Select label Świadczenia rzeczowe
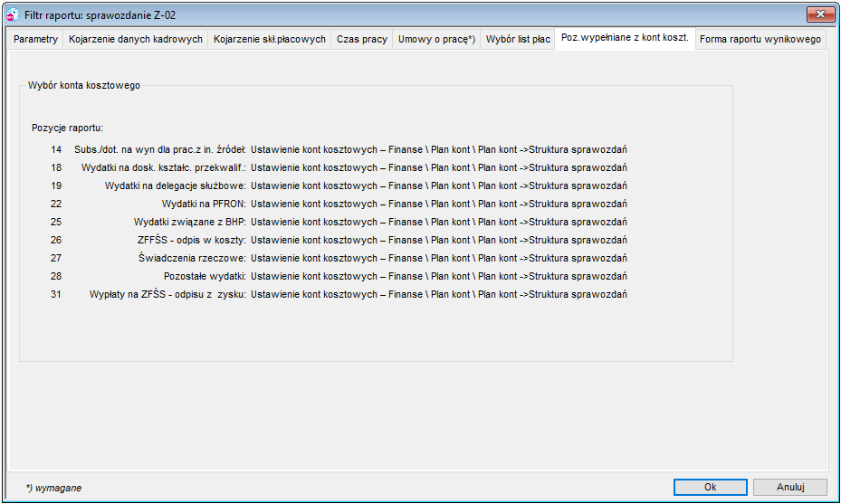Screen dimensions: 841x504 point(192,259)
